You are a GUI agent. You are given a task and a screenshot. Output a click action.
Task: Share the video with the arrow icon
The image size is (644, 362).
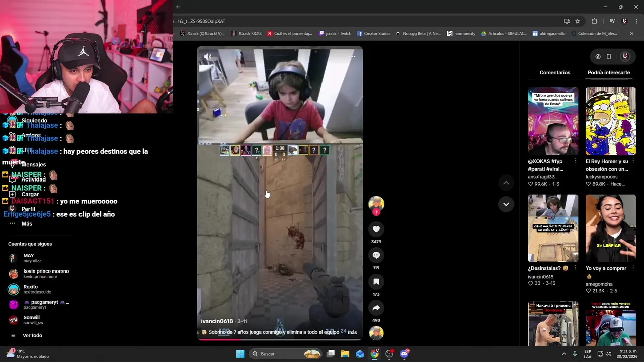click(376, 308)
